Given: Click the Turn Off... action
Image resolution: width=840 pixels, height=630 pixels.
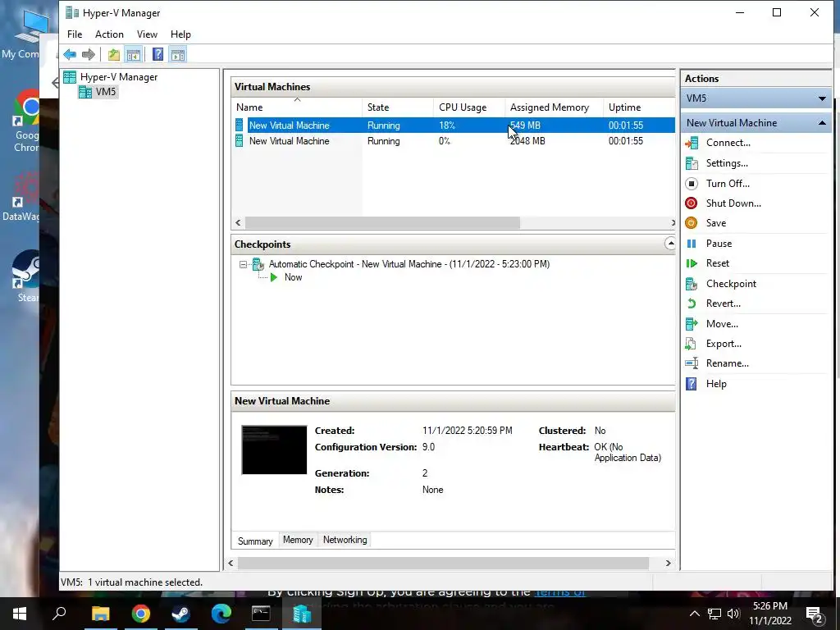Looking at the screenshot, I should pos(728,184).
